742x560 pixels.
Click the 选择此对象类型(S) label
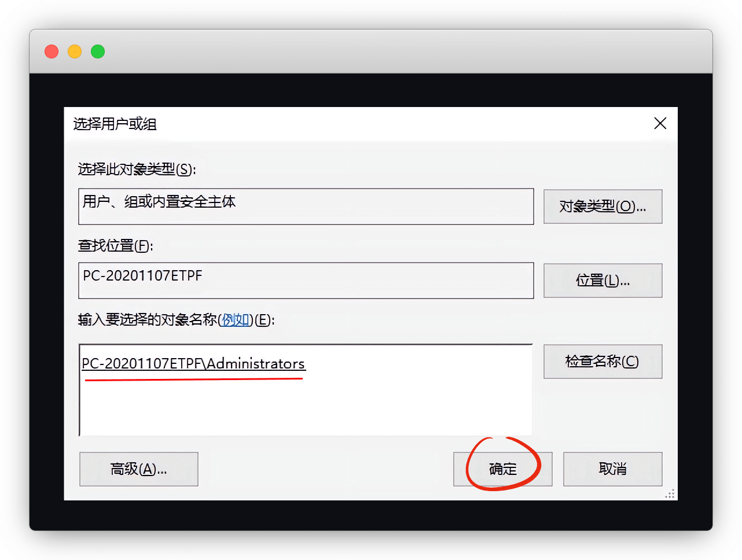pos(137,170)
